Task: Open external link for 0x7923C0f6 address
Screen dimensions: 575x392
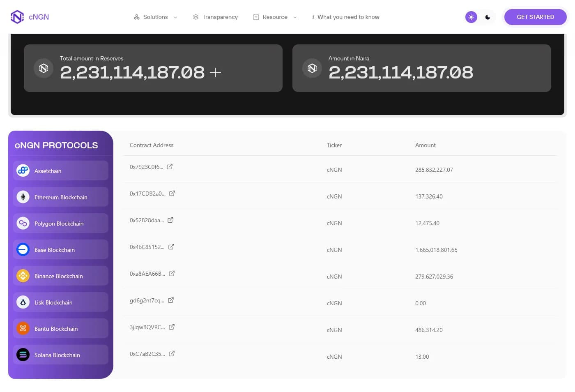Action: pyautogui.click(x=170, y=166)
